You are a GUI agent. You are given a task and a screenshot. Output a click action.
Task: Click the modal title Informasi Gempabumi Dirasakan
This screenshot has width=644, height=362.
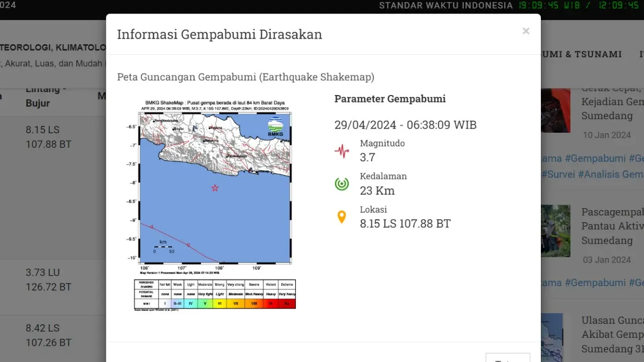click(x=219, y=34)
